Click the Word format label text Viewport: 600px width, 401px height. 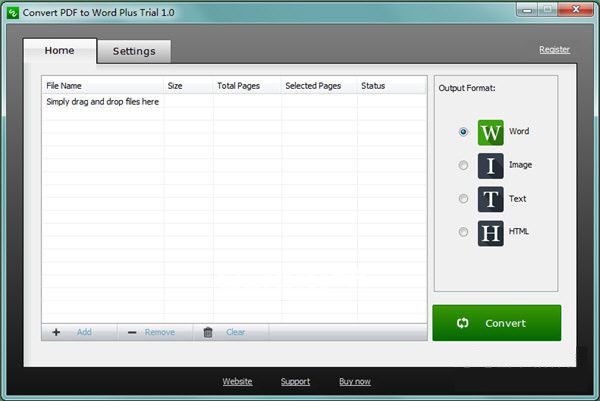tap(519, 131)
